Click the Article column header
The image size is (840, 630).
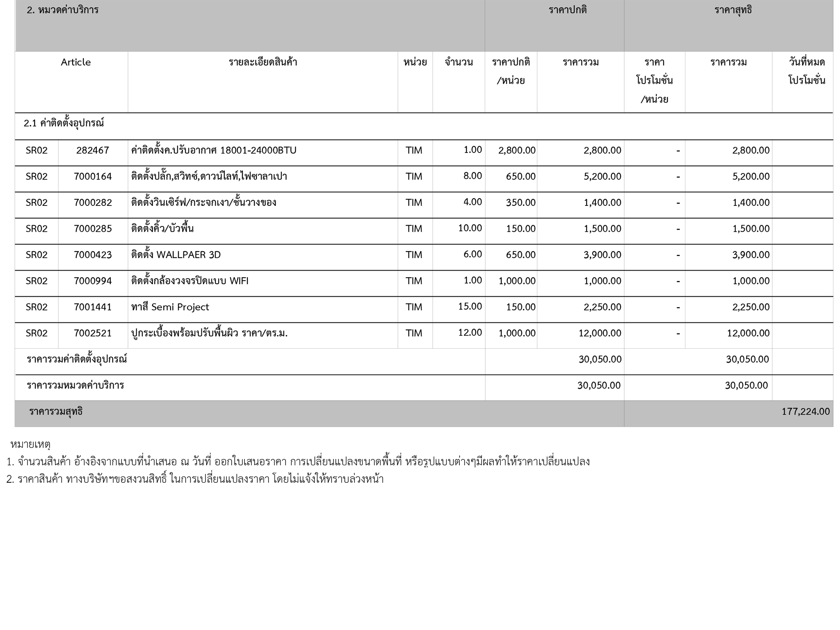76,62
